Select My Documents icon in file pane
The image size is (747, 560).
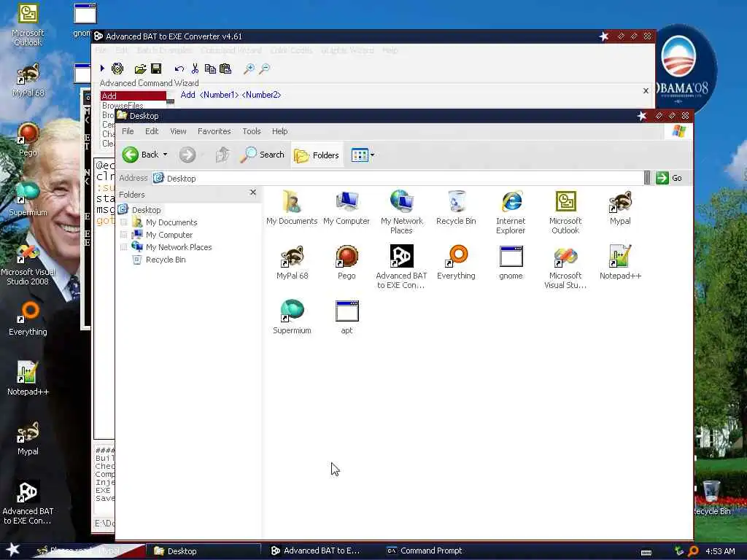[292, 208]
